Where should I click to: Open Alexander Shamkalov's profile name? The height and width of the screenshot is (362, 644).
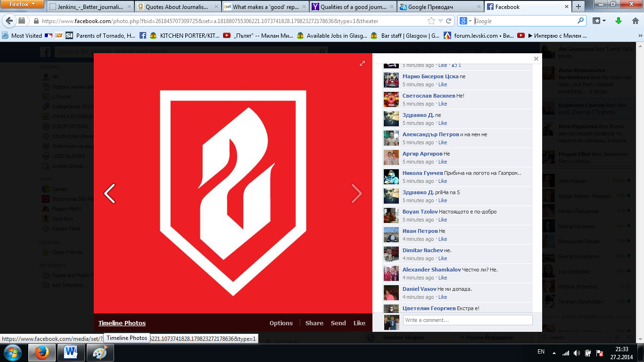coord(431,270)
